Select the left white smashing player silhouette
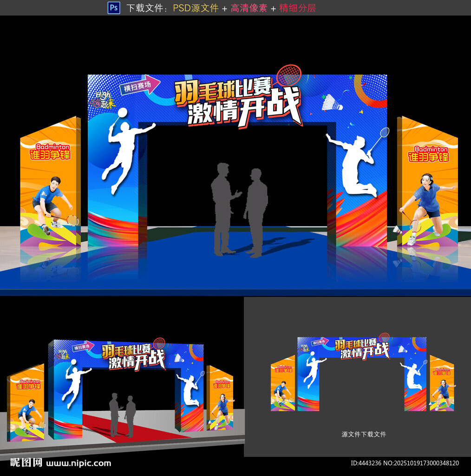 (123, 149)
